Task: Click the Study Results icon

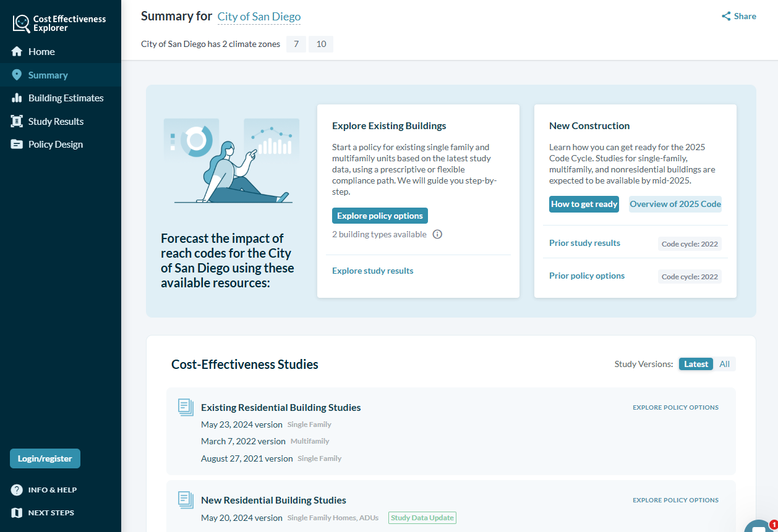Action: click(x=17, y=121)
